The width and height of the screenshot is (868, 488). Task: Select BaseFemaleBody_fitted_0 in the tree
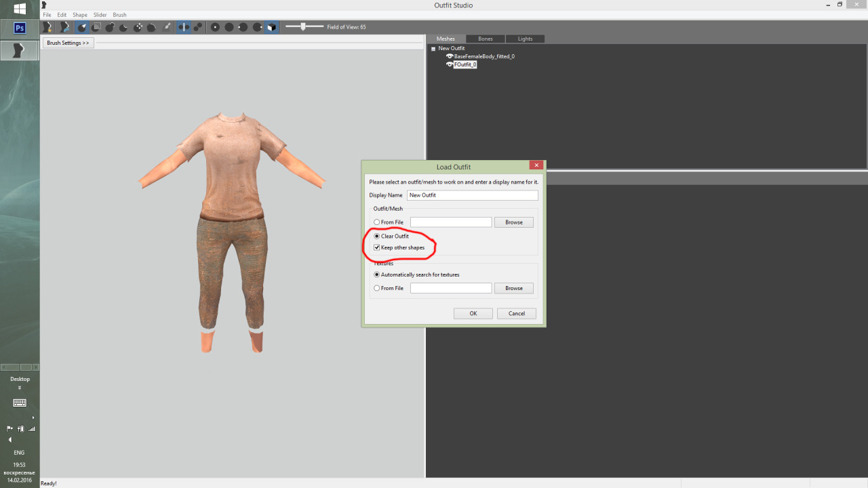tap(484, 56)
